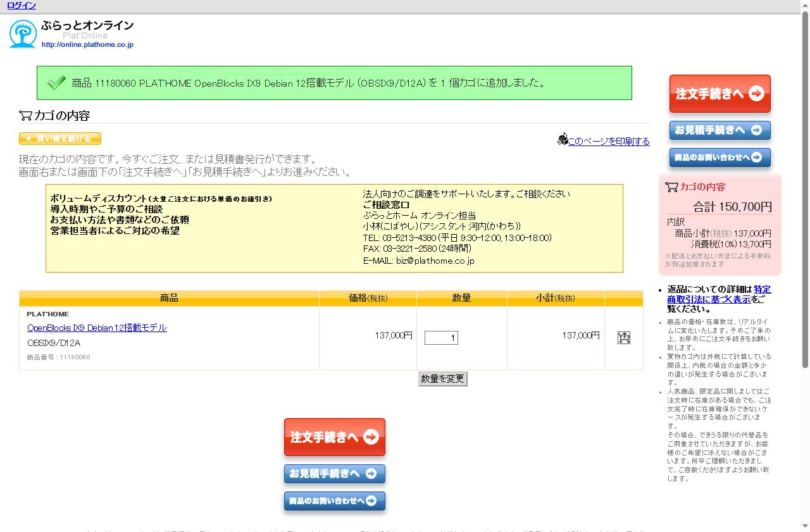Click the PLAT'HOME brand label in cart row
The image size is (810, 532).
48,314
